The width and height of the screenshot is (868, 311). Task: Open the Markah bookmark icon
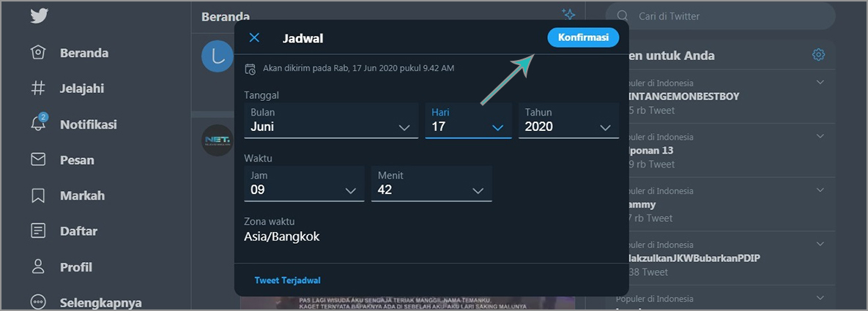click(39, 195)
